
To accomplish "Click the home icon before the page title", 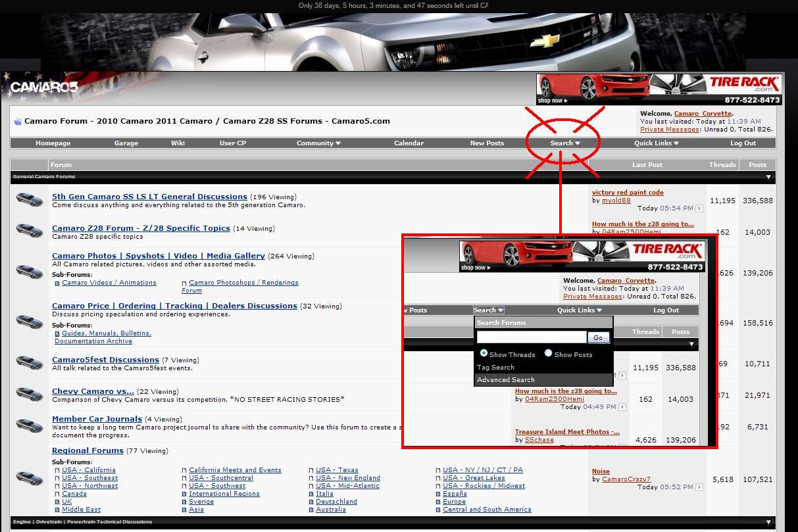I will (17, 120).
